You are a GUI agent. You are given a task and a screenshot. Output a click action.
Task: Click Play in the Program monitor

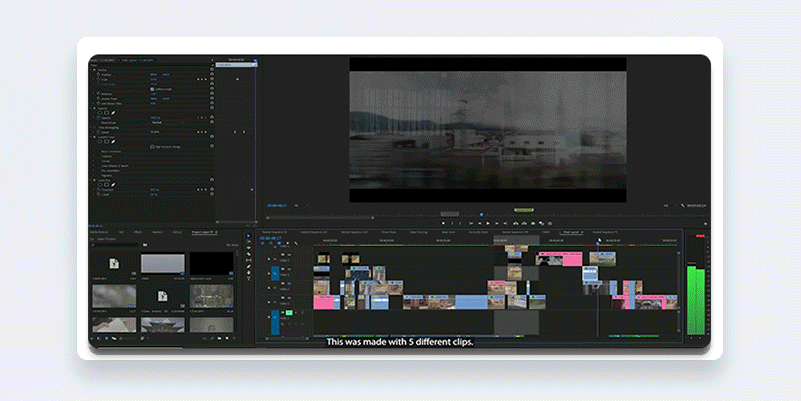[488, 223]
